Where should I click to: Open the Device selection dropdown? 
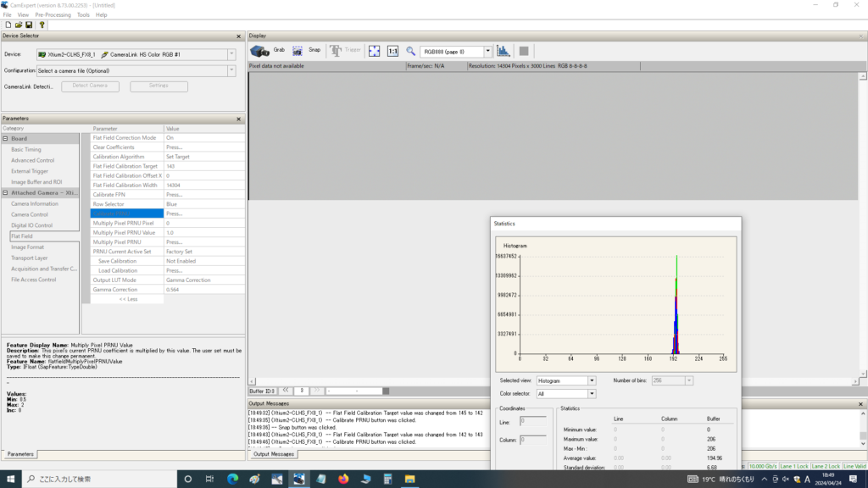[x=231, y=54]
